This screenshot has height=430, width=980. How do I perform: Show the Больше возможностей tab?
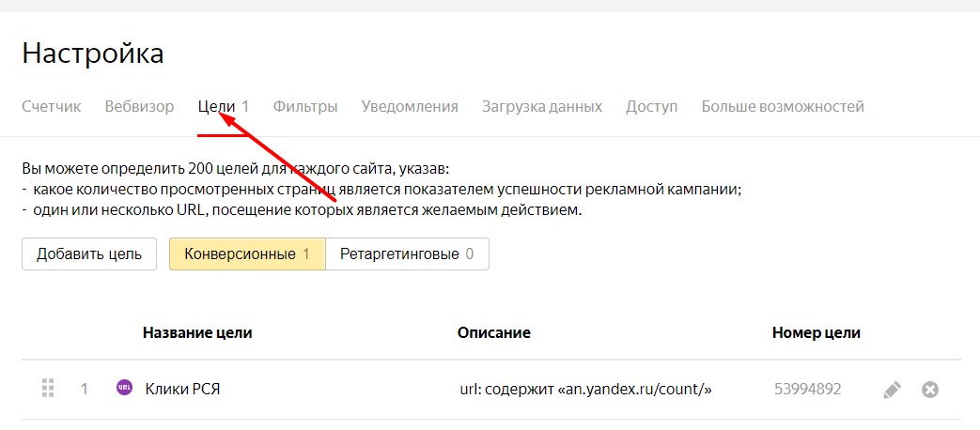point(783,106)
